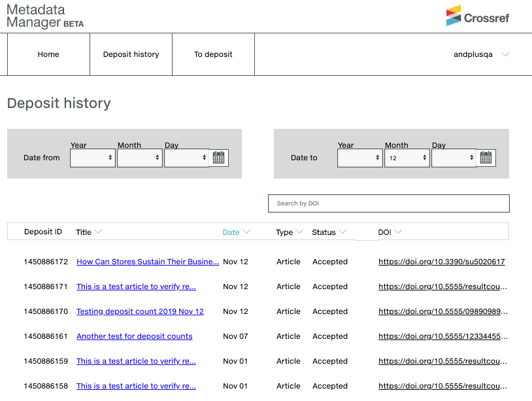Follow the DOI link 10.3390/su5020617

442,262
